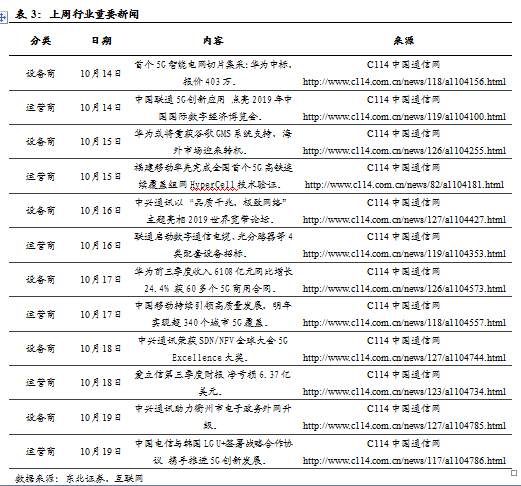
Task: Click 运营商 cell of 联通启动数字通信电缆 row
Action: click(41, 246)
